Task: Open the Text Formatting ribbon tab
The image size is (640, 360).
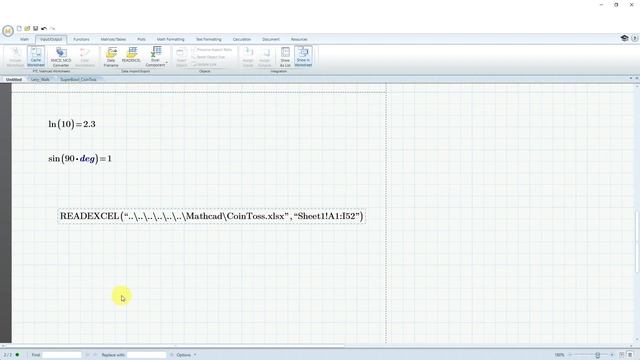Action: pos(209,40)
